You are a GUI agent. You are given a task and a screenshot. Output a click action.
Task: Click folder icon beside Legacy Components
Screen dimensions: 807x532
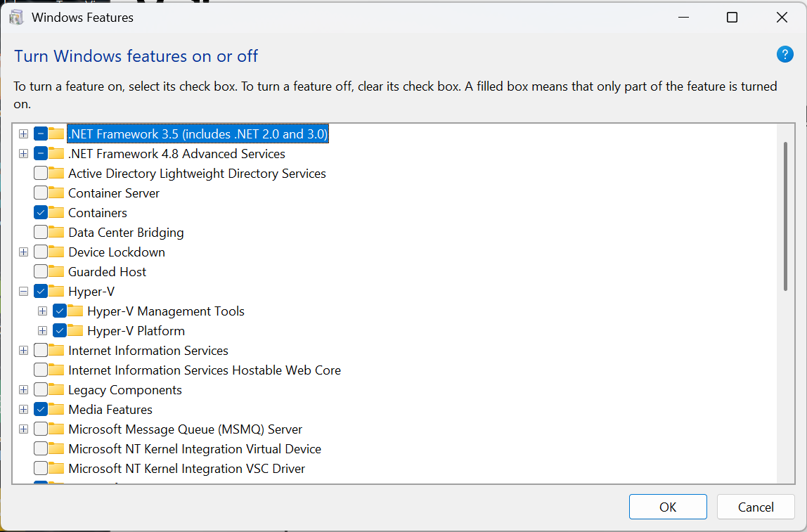pyautogui.click(x=56, y=389)
